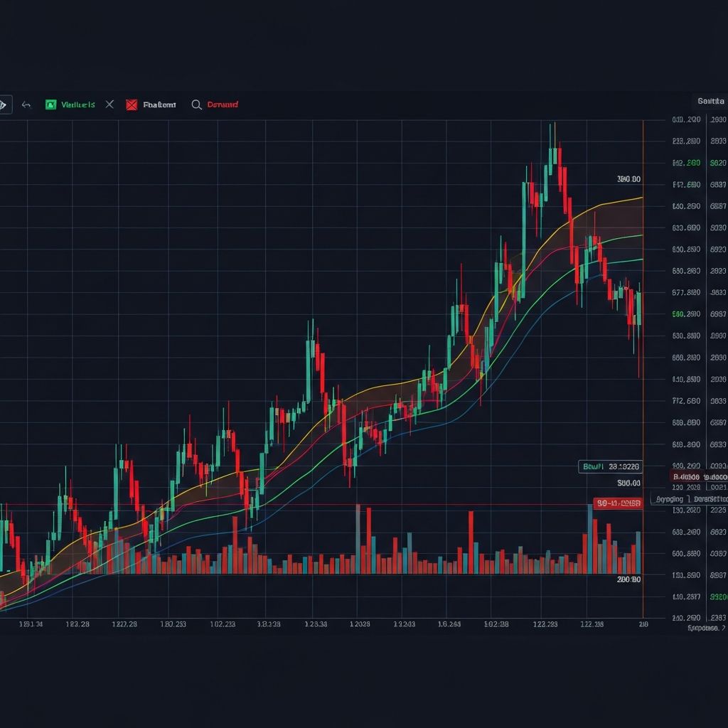
Task: Click the red crossed-box icon
Action: point(131,105)
